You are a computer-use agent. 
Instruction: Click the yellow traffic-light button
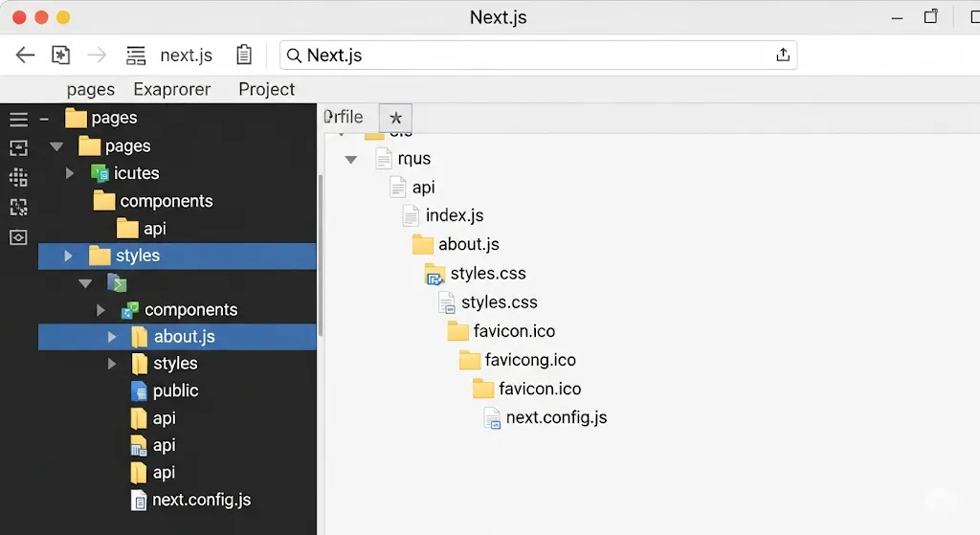click(x=63, y=17)
